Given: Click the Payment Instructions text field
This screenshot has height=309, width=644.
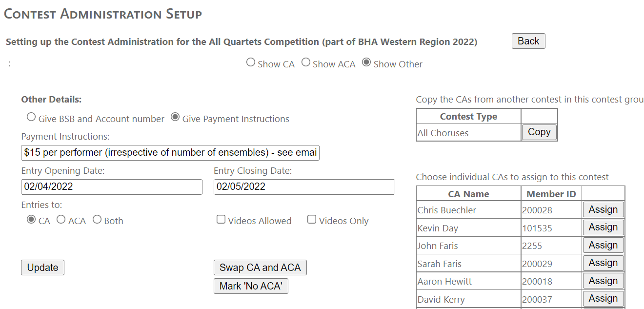Looking at the screenshot, I should click(170, 153).
